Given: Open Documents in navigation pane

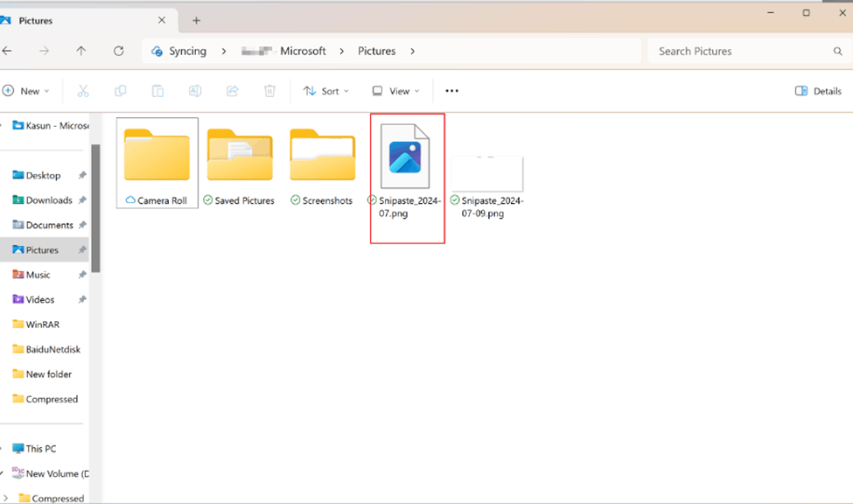Looking at the screenshot, I should pos(43,225).
